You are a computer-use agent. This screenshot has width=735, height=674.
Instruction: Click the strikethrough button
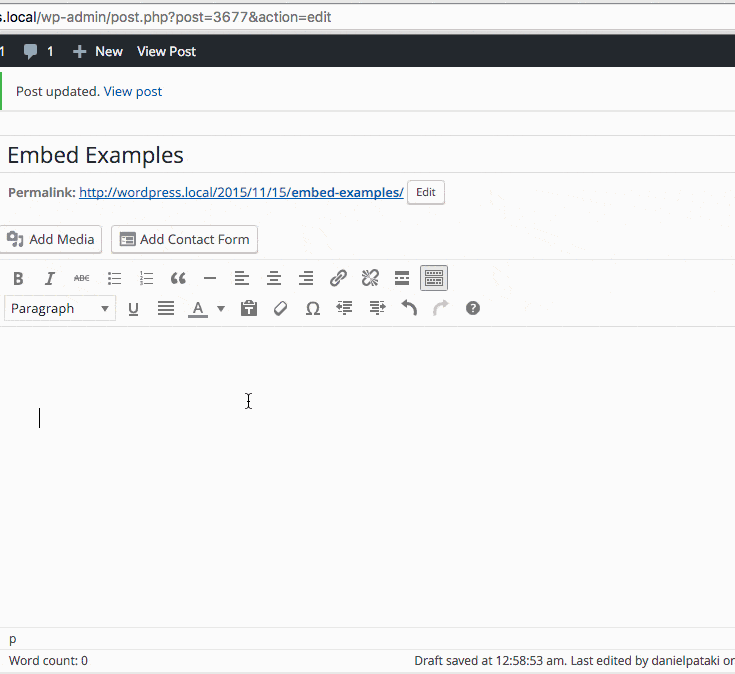point(82,278)
